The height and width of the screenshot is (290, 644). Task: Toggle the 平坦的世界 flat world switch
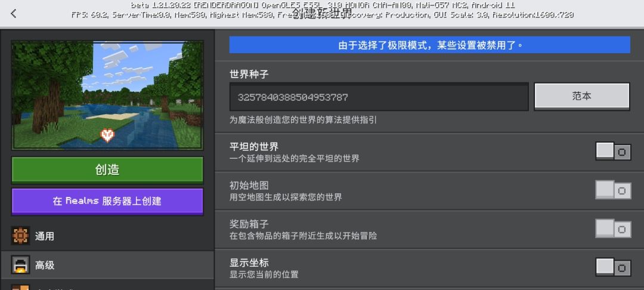(x=613, y=152)
